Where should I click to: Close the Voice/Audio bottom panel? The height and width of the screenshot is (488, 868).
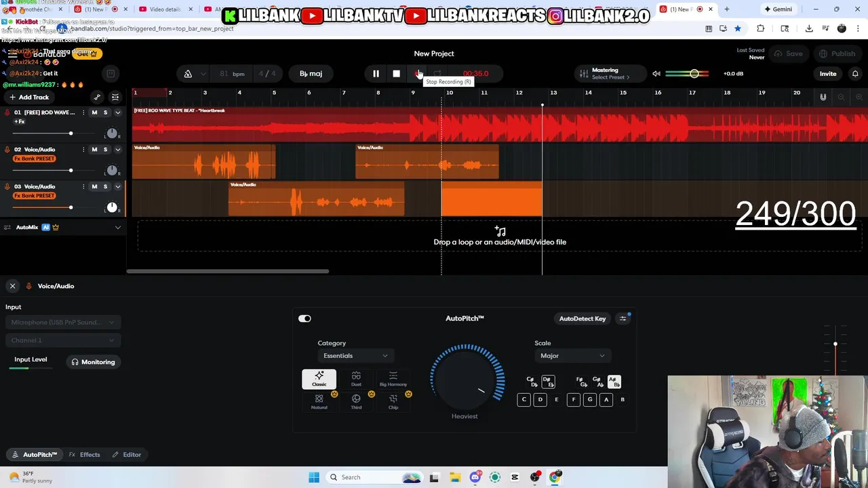click(12, 286)
